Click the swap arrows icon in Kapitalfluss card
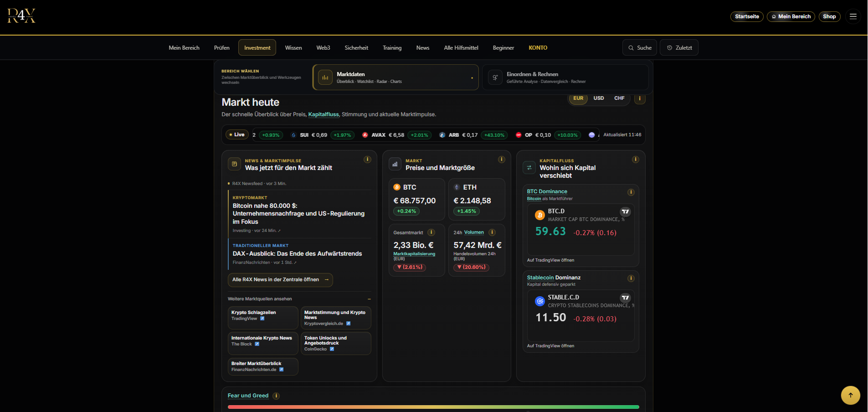 529,168
